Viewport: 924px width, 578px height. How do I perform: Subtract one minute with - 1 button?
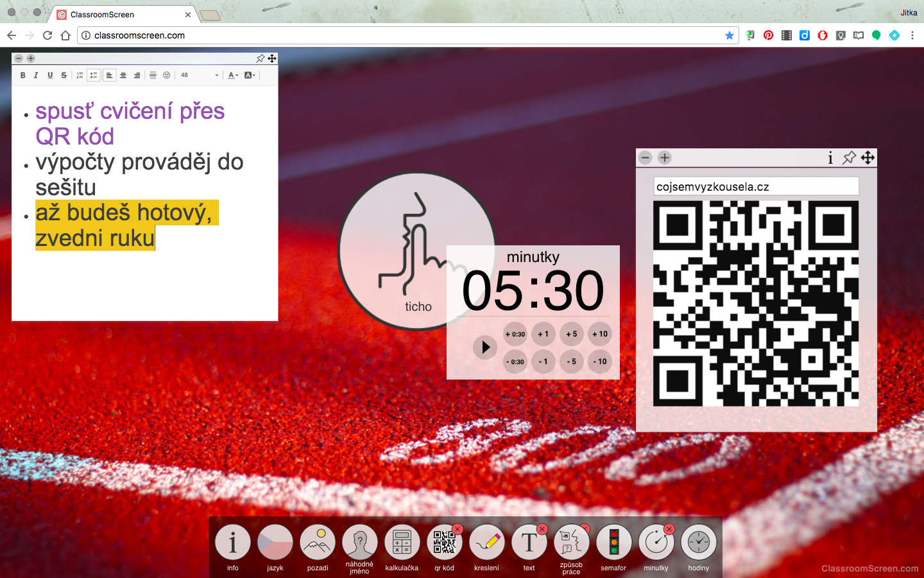(x=543, y=362)
